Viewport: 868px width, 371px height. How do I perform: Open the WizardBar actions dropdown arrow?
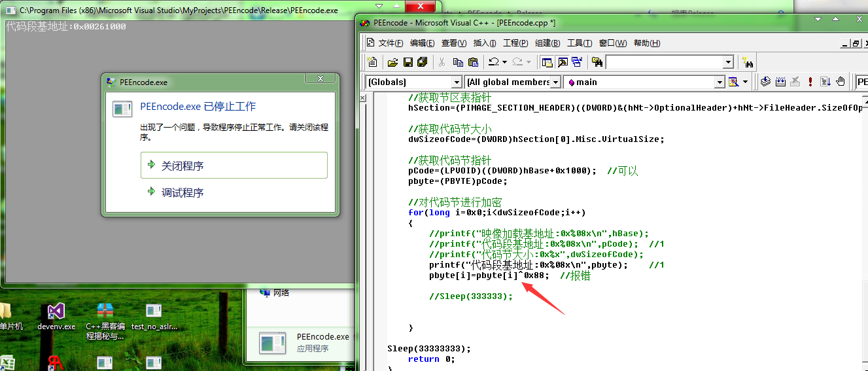(745, 82)
